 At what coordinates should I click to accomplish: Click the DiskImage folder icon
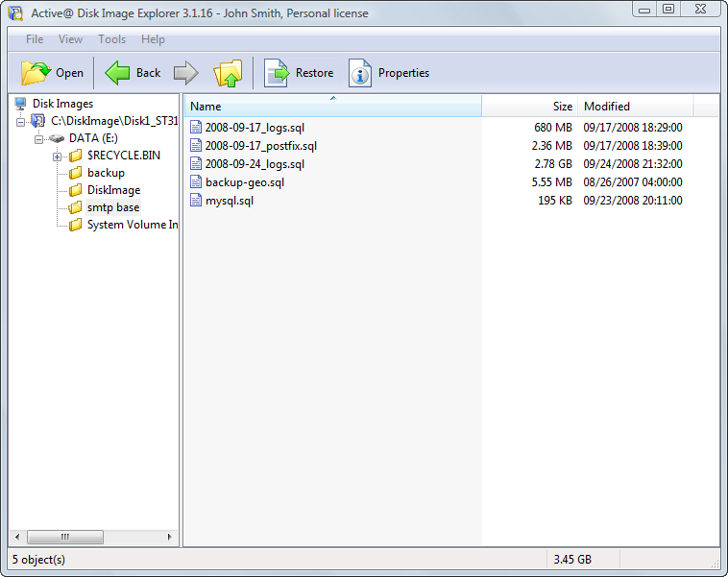75,190
